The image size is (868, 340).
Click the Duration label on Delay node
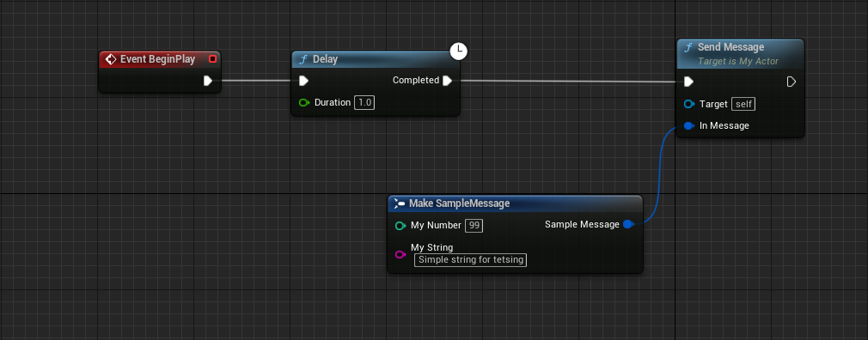pyautogui.click(x=333, y=102)
